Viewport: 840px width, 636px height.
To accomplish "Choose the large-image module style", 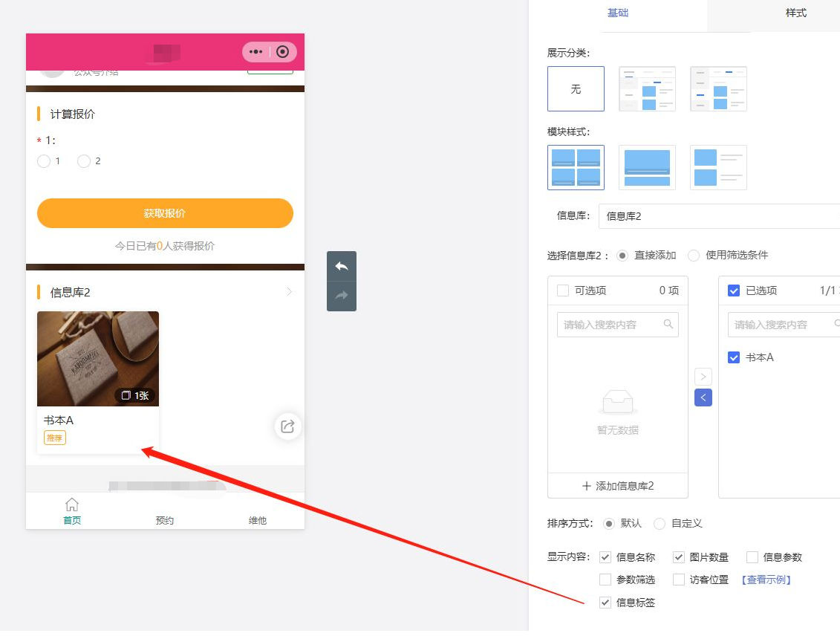I will click(x=647, y=167).
